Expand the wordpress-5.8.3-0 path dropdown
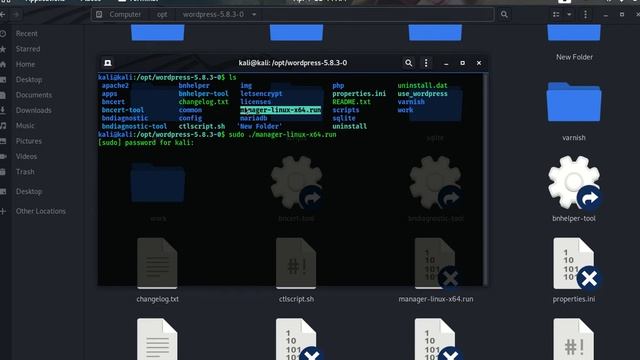The image size is (640, 360). 254,14
